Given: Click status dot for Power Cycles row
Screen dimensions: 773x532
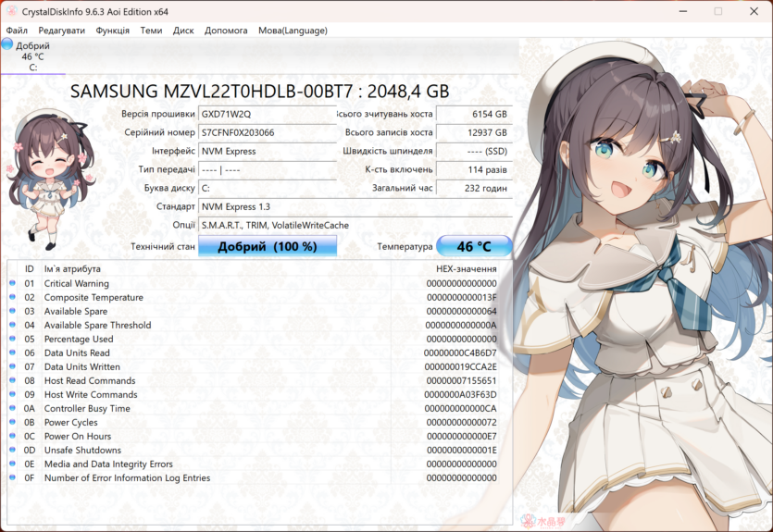Looking at the screenshot, I should 12,422.
